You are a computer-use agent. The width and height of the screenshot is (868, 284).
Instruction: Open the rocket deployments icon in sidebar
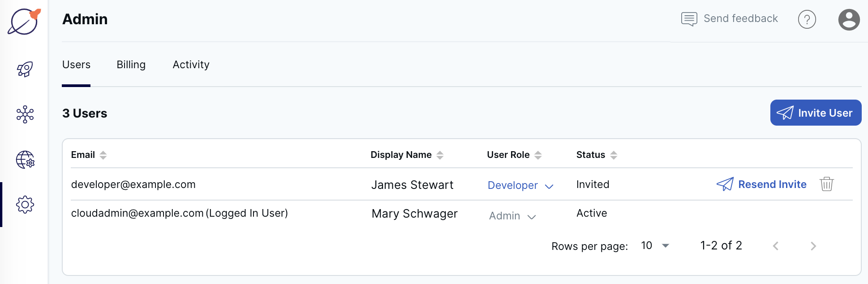point(25,69)
